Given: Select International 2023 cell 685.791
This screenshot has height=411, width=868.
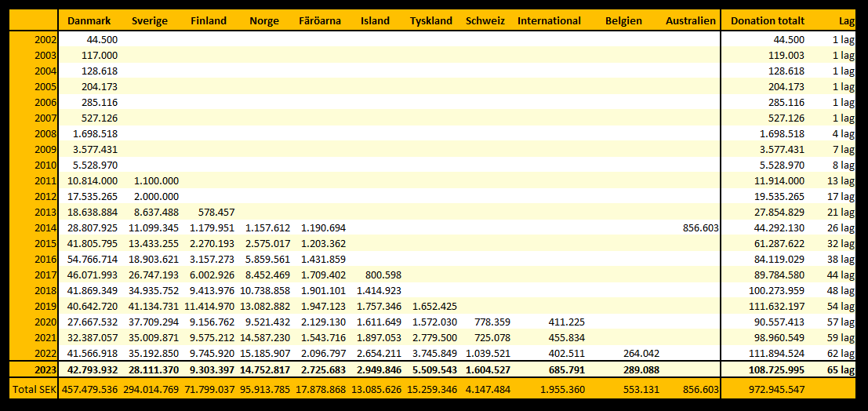Looking at the screenshot, I should tap(566, 369).
